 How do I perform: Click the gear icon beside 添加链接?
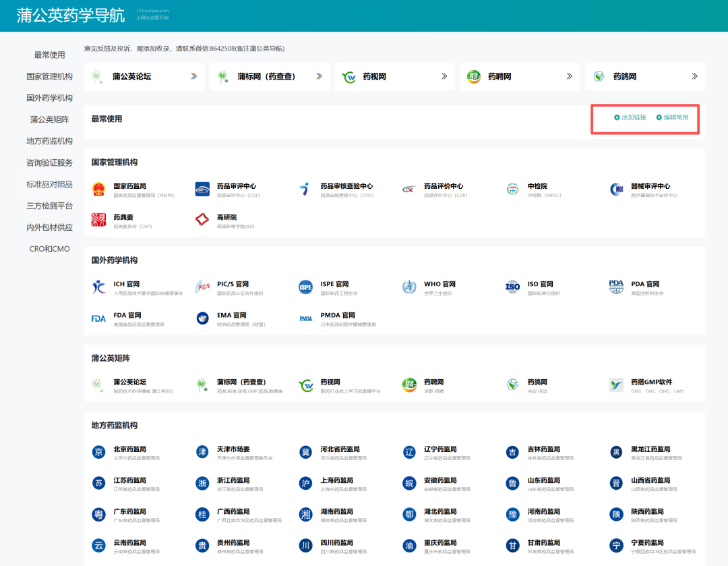[x=617, y=117]
